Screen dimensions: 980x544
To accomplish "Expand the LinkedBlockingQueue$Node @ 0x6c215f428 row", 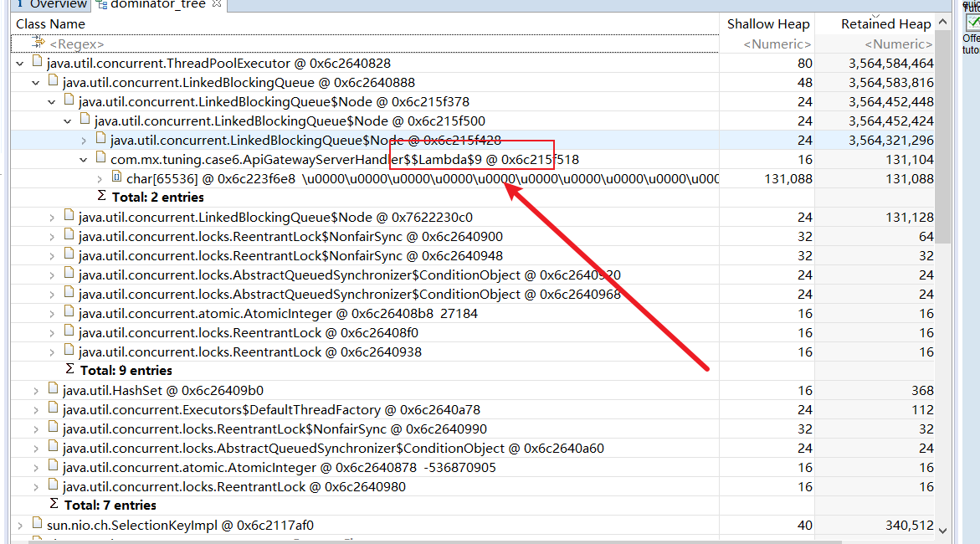I will 84,140.
